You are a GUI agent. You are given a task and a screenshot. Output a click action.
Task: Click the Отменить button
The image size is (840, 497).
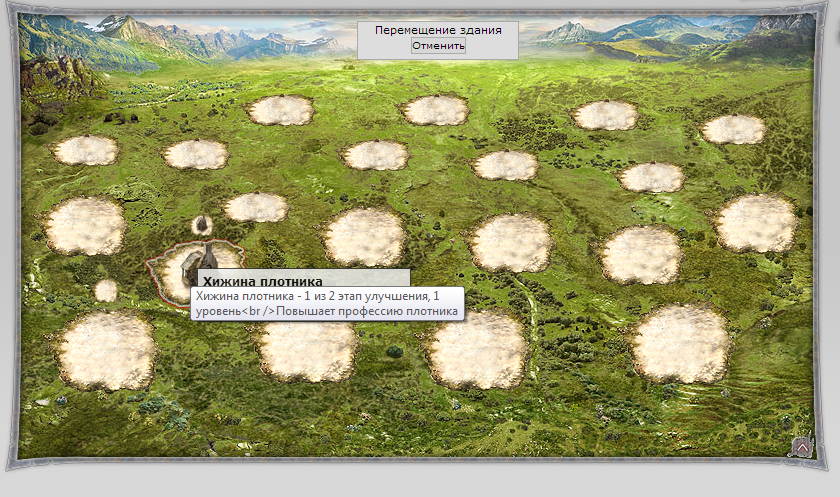click(x=438, y=46)
